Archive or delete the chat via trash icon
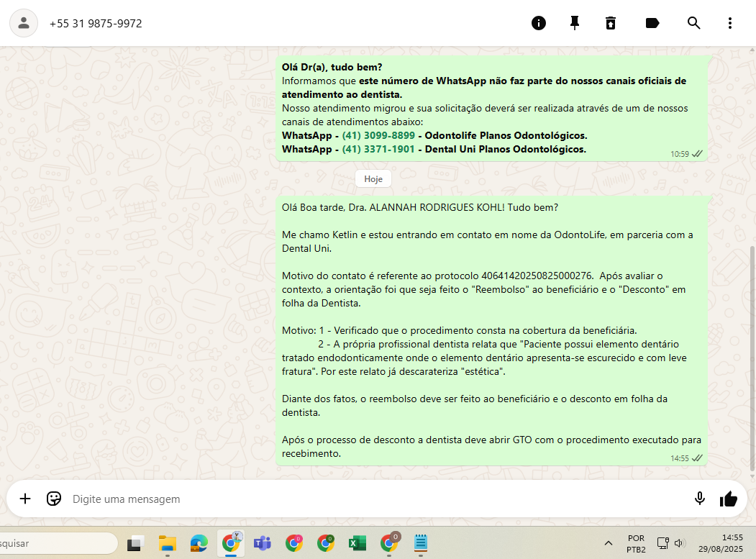 coord(611,23)
